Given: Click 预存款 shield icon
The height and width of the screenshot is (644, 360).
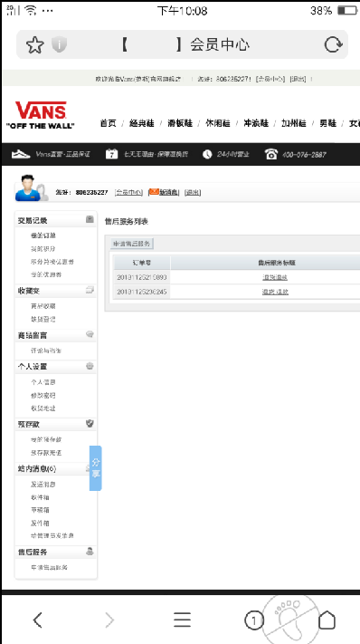Looking at the screenshot, I should (90, 424).
